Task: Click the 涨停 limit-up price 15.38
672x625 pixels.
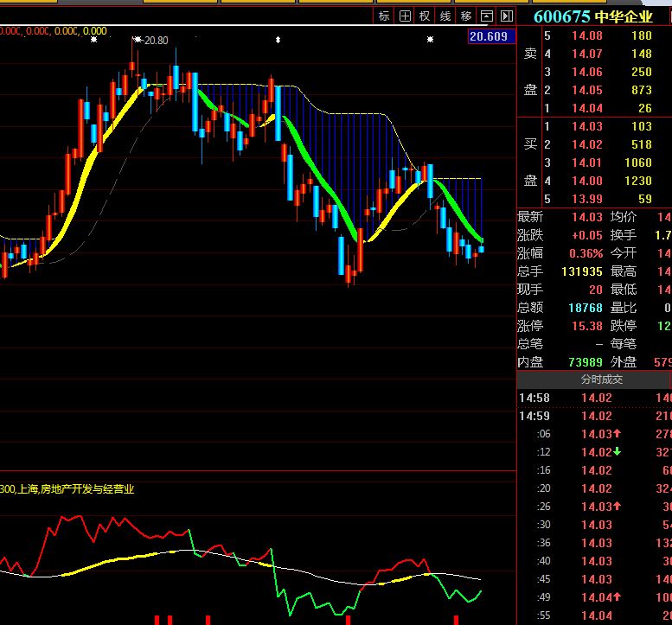Action: tap(586, 326)
